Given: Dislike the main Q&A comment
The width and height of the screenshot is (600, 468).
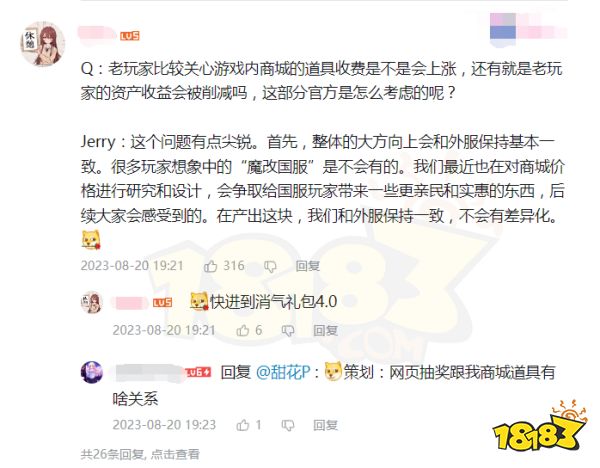Looking at the screenshot, I should point(271,266).
